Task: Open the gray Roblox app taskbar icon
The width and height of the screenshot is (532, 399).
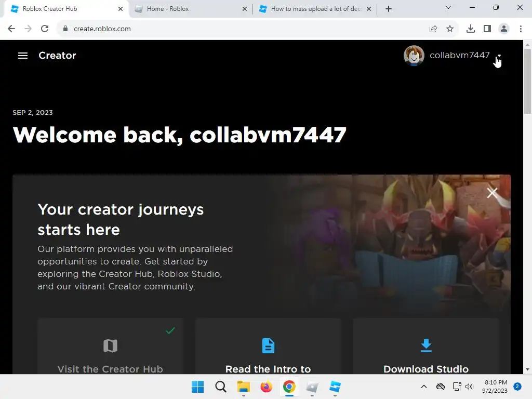Action: (312, 387)
